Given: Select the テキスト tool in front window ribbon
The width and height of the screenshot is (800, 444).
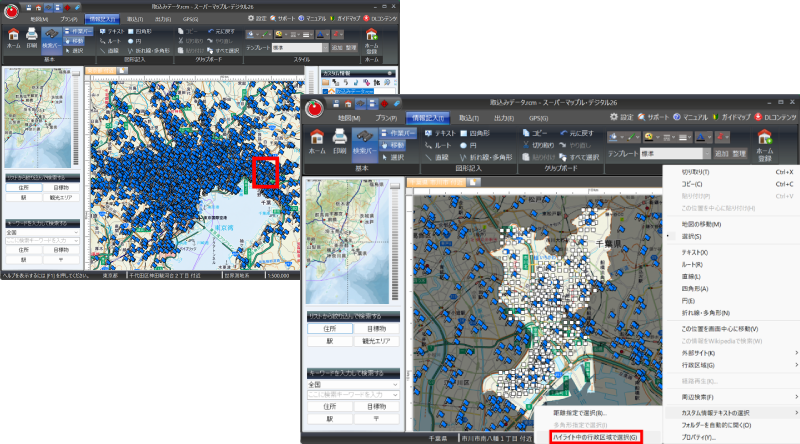Looking at the screenshot, I should (440, 133).
